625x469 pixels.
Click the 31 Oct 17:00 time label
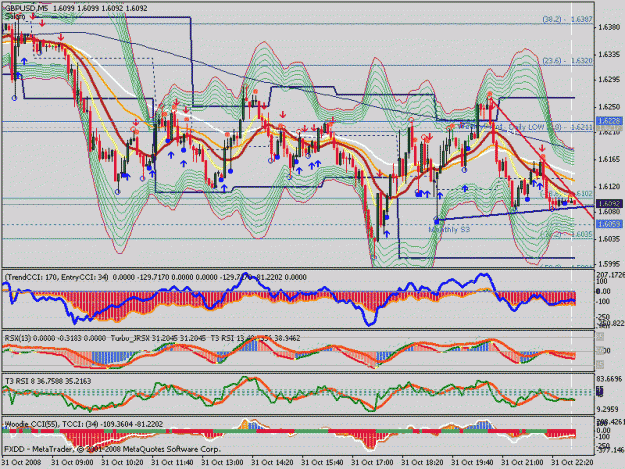coord(372,463)
